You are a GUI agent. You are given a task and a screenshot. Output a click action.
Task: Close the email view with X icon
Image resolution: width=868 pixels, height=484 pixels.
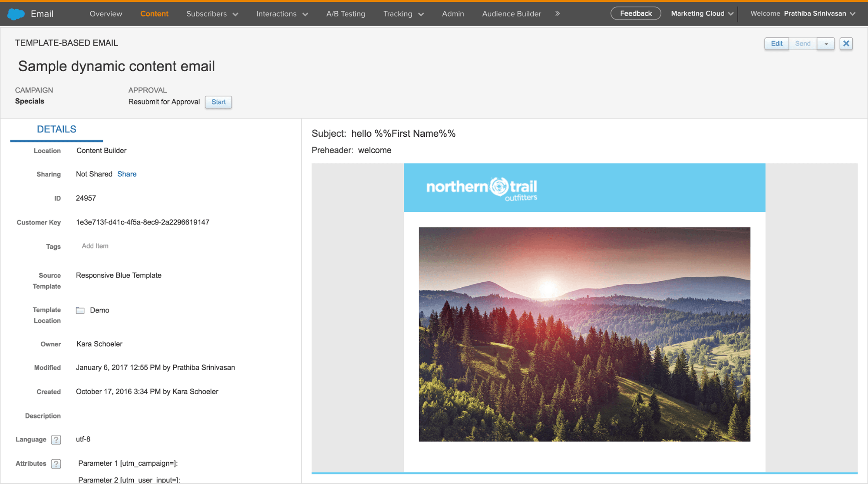point(846,43)
